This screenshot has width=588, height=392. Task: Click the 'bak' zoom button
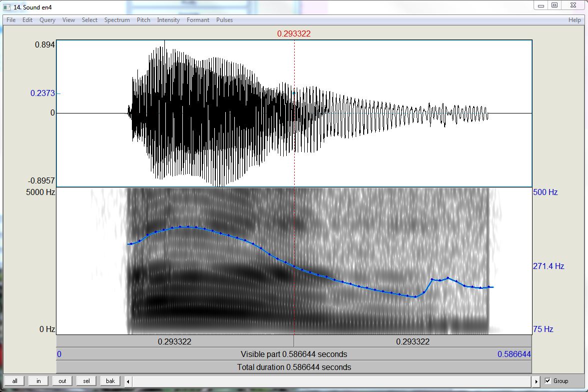coord(110,380)
